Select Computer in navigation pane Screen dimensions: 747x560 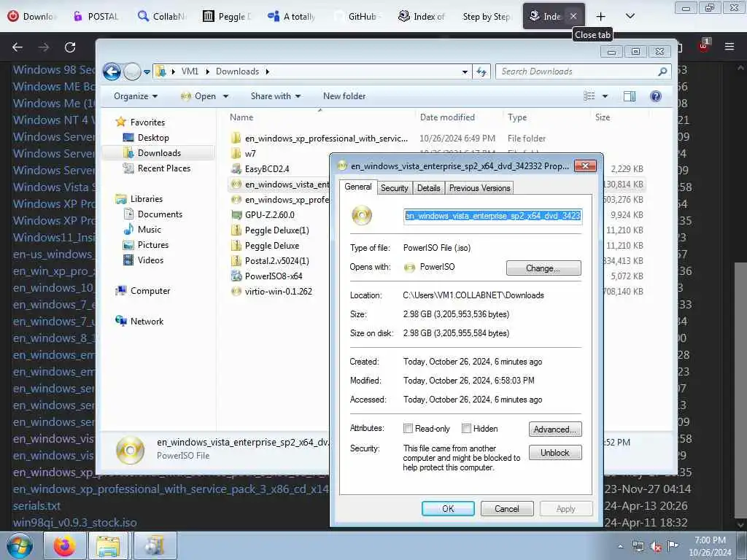[150, 291]
